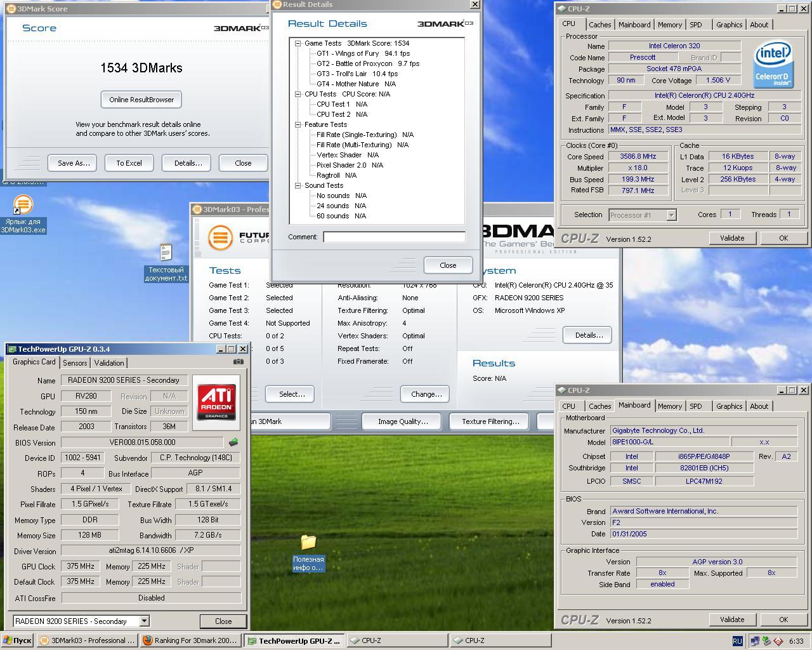Select Pixel Shader 2.0 row

(350, 165)
